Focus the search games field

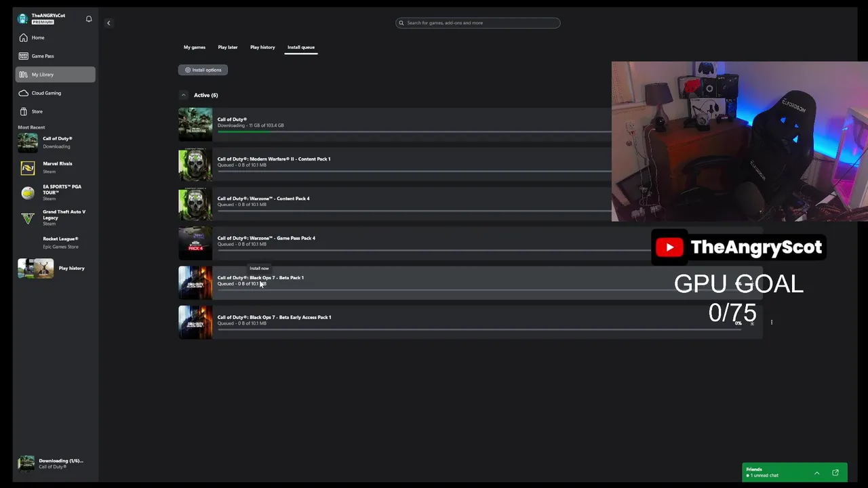[478, 23]
